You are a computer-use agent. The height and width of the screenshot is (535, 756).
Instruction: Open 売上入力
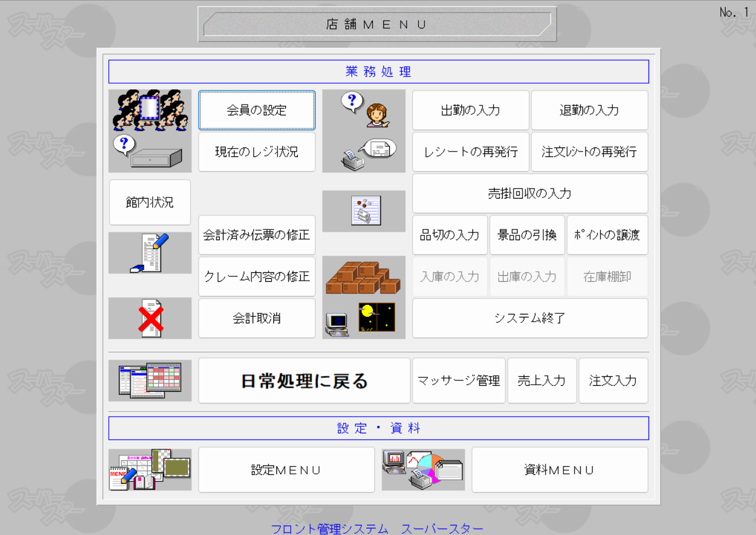click(542, 380)
